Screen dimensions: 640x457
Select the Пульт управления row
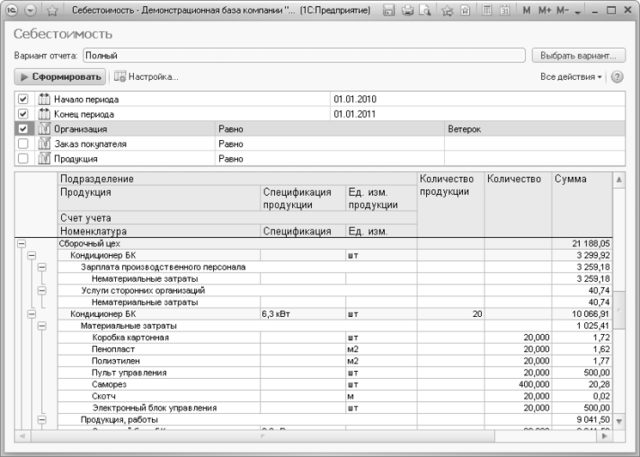tap(335, 373)
